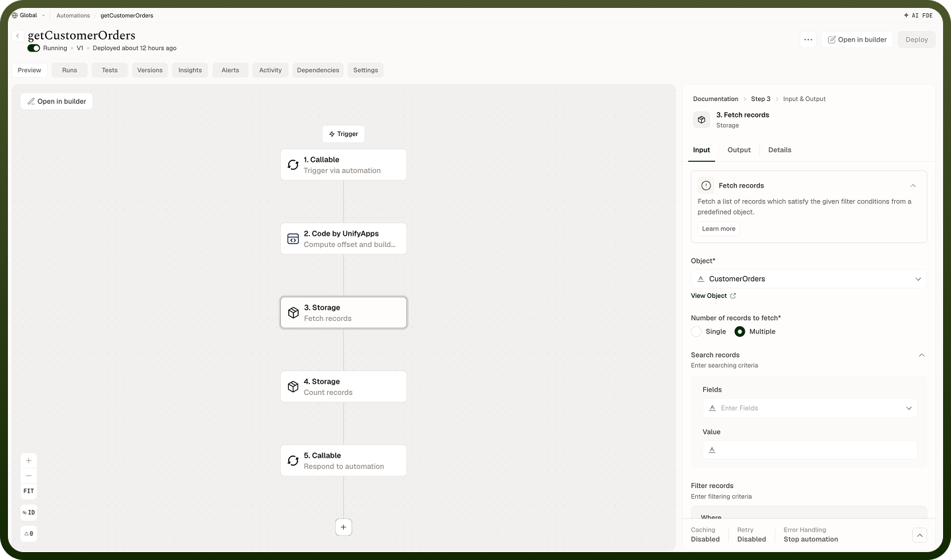951x560 pixels.
Task: Click the Value input field
Action: 810,450
